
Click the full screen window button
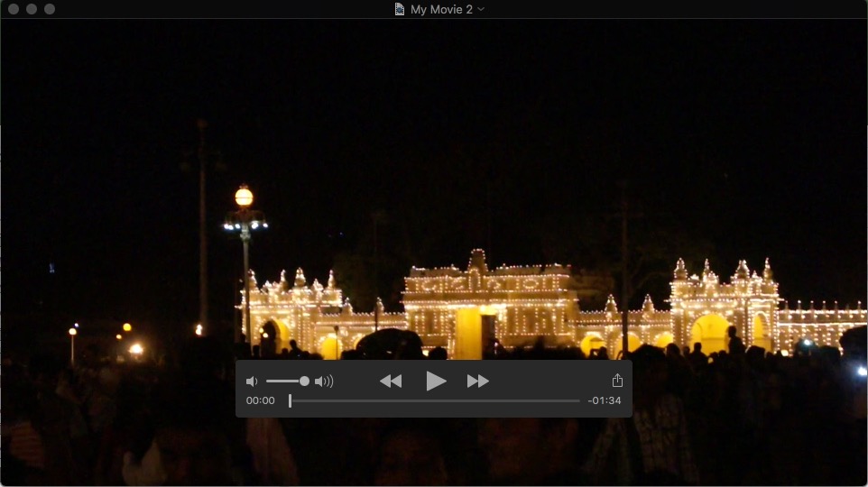point(50,9)
